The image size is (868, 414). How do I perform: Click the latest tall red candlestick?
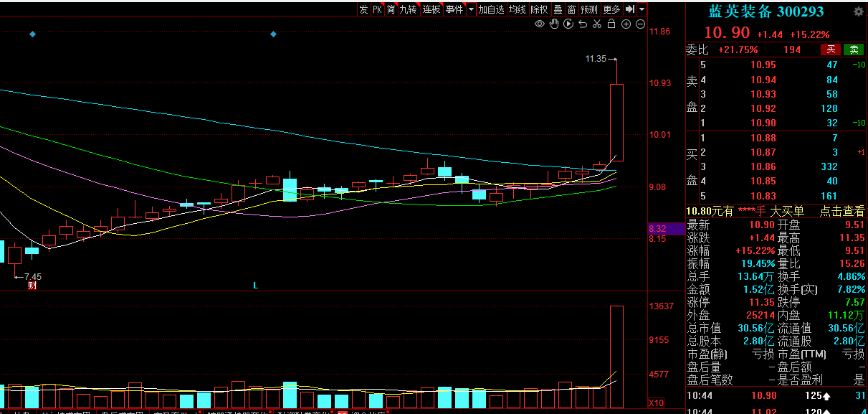[x=616, y=123]
